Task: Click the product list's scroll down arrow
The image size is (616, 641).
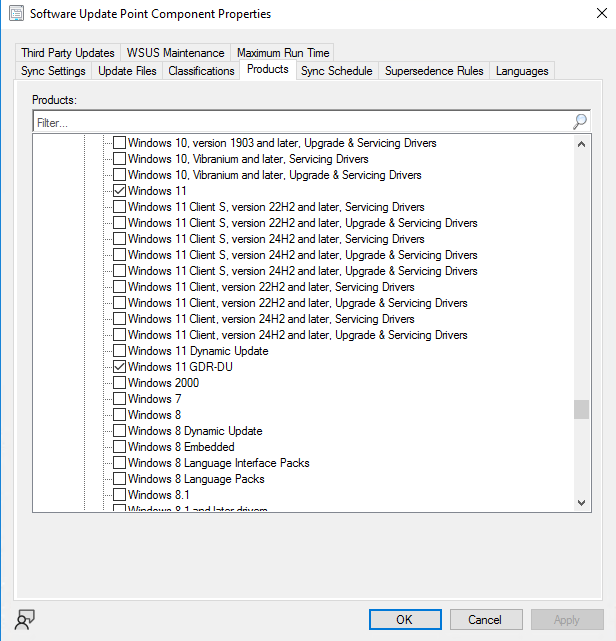Action: click(581, 502)
